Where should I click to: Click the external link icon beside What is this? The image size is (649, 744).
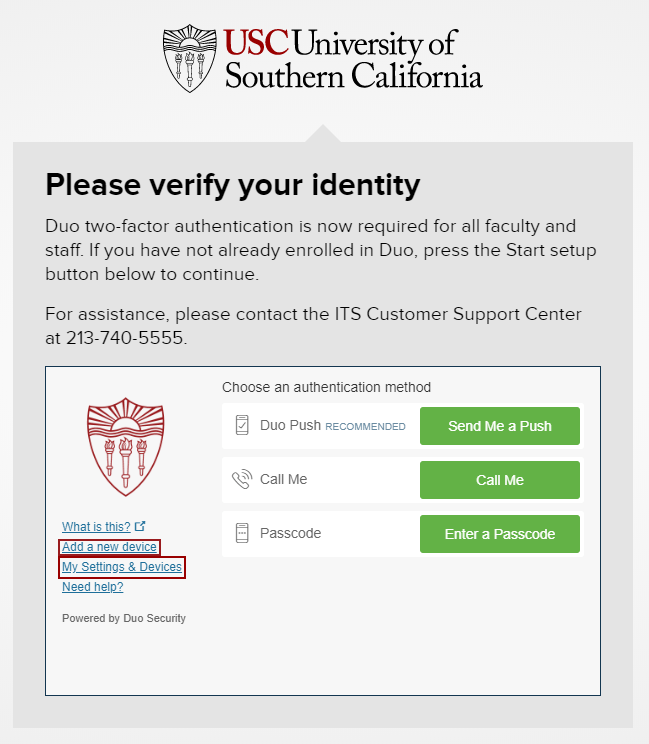click(140, 526)
